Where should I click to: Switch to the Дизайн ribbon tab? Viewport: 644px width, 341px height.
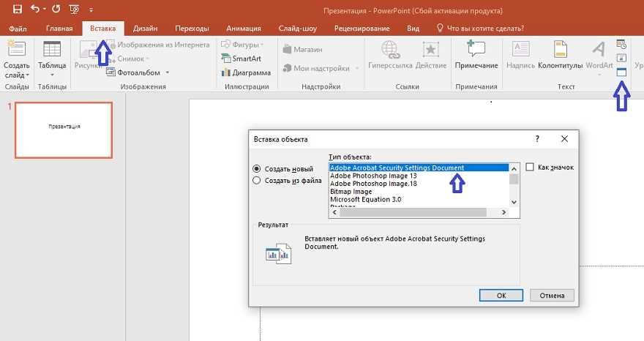click(x=145, y=29)
